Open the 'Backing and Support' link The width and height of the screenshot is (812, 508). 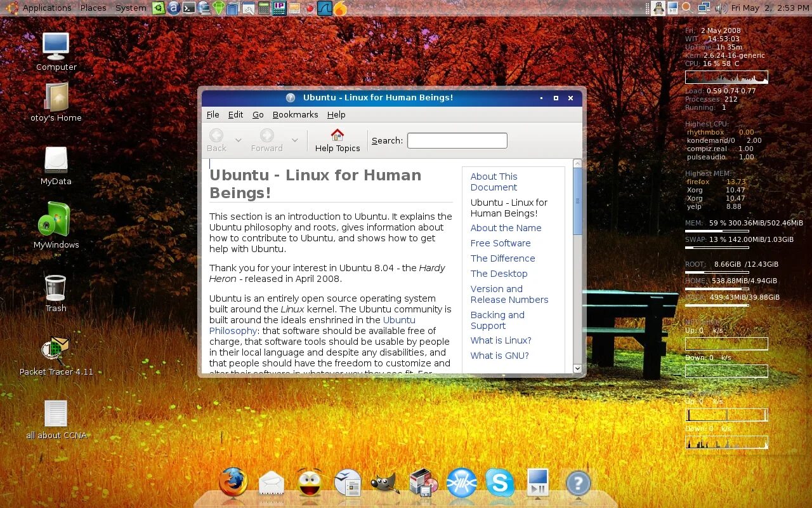pos(497,320)
